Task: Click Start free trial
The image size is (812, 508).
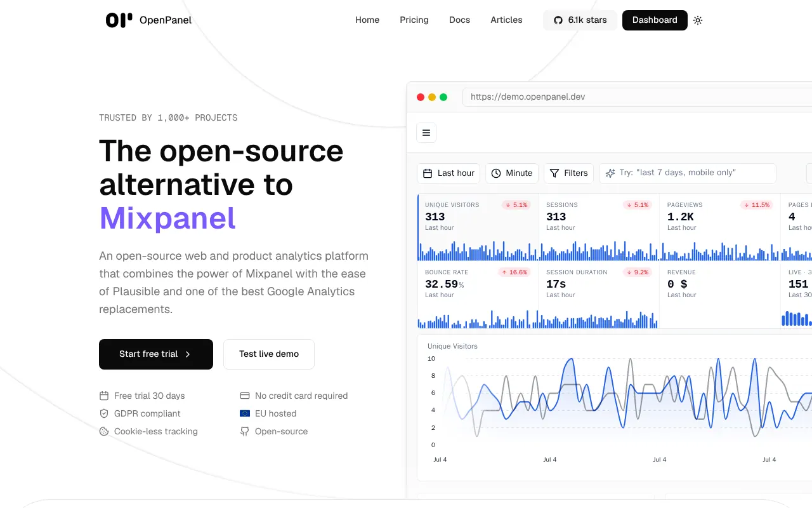Action: [x=156, y=354]
